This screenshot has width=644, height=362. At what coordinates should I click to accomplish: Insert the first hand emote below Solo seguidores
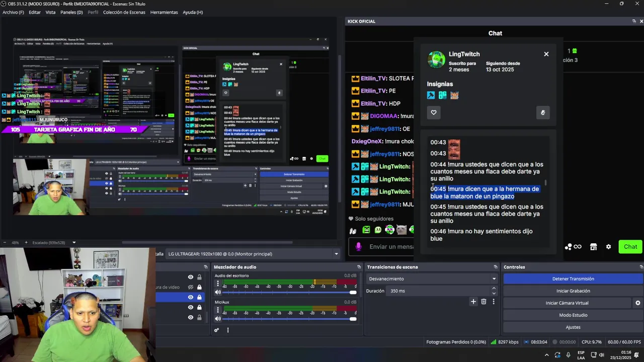point(353,230)
